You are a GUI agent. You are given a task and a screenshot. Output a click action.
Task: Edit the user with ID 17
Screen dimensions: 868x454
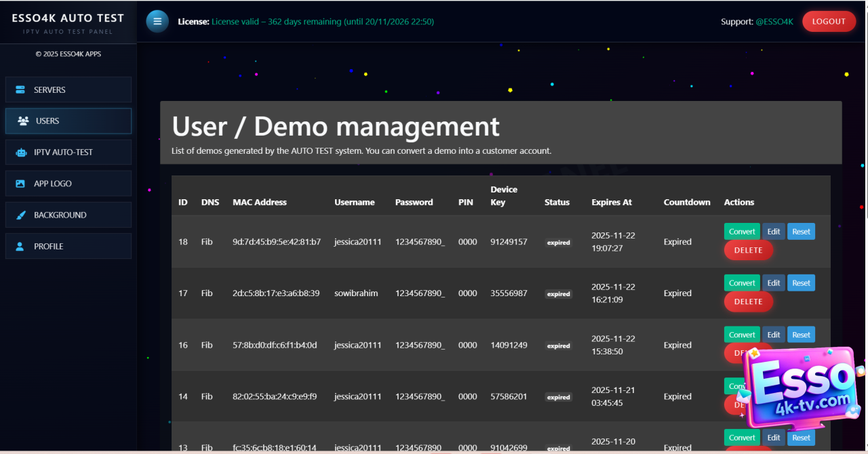(x=774, y=283)
